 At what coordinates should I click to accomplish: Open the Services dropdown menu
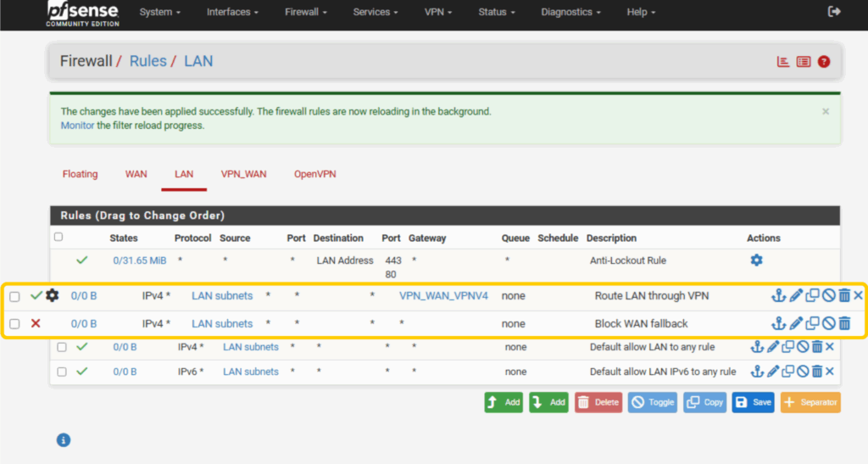point(376,12)
